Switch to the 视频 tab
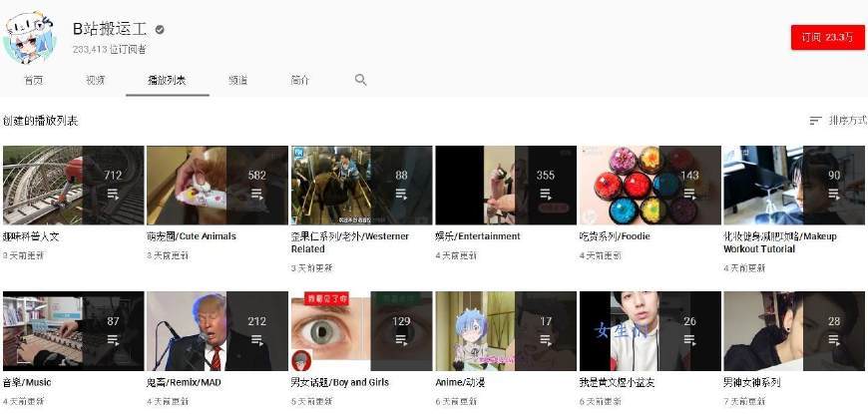This screenshot has width=868, height=414. 95,80
